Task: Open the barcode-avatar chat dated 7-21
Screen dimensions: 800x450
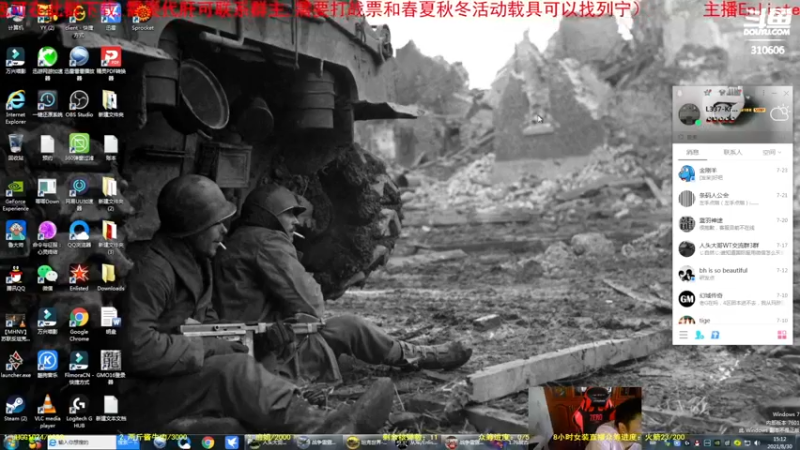Action: click(x=733, y=198)
